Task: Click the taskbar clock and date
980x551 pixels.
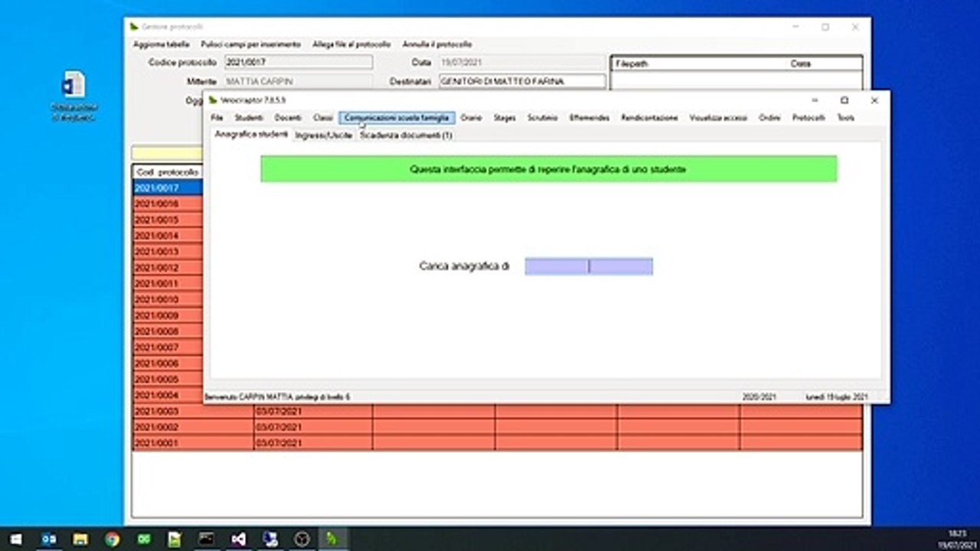Action: coord(957,539)
